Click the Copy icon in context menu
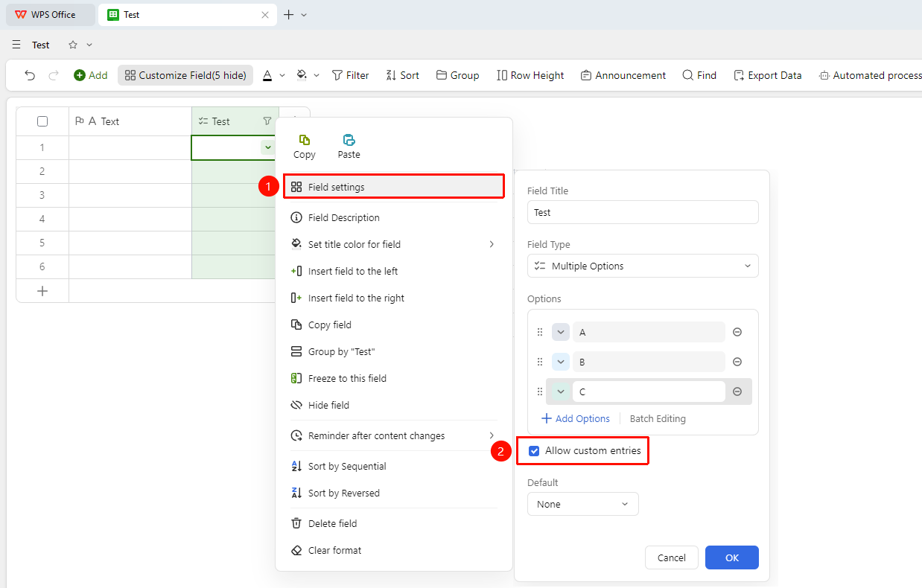 click(304, 140)
